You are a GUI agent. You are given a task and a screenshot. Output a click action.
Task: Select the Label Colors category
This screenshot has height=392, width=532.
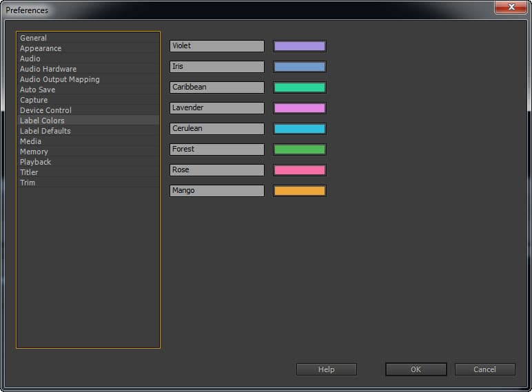(88, 121)
